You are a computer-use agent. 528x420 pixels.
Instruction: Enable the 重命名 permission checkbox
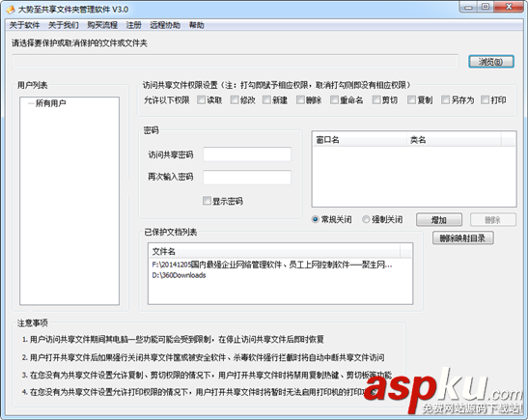point(334,99)
